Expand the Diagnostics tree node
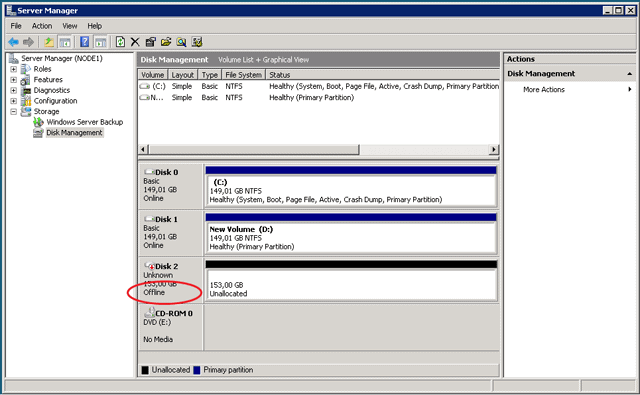The width and height of the screenshot is (640, 395). click(13, 90)
